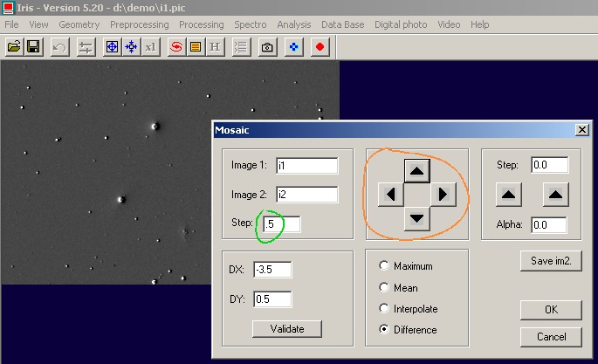598x364 pixels.
Task: Open the File menu
Action: (x=11, y=24)
